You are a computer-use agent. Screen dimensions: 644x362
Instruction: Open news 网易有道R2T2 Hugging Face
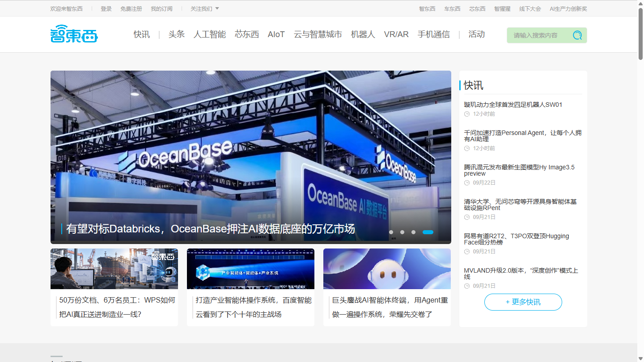point(517,239)
